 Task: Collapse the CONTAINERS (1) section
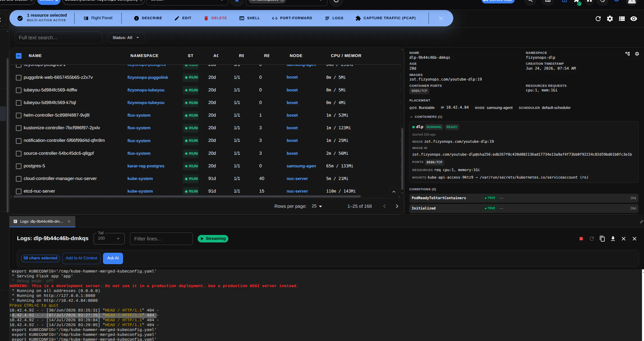tap(426, 117)
